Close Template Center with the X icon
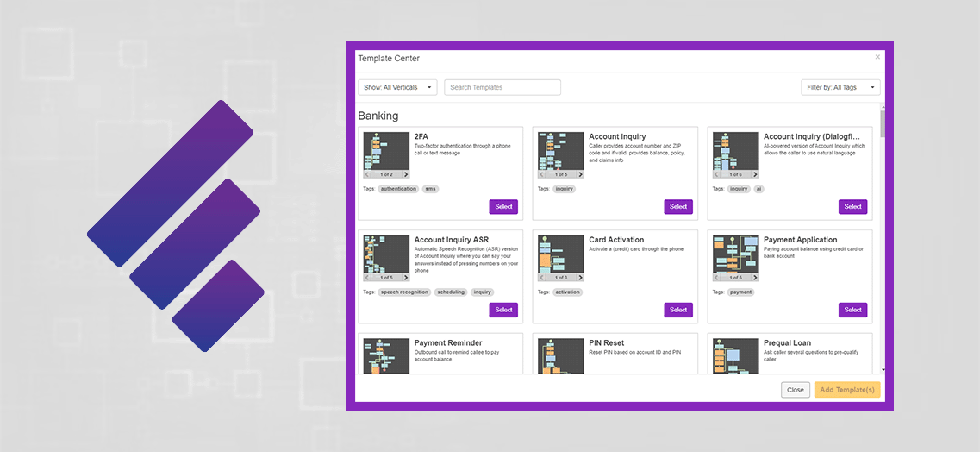Screen dimensions: 980x452 click(877, 57)
